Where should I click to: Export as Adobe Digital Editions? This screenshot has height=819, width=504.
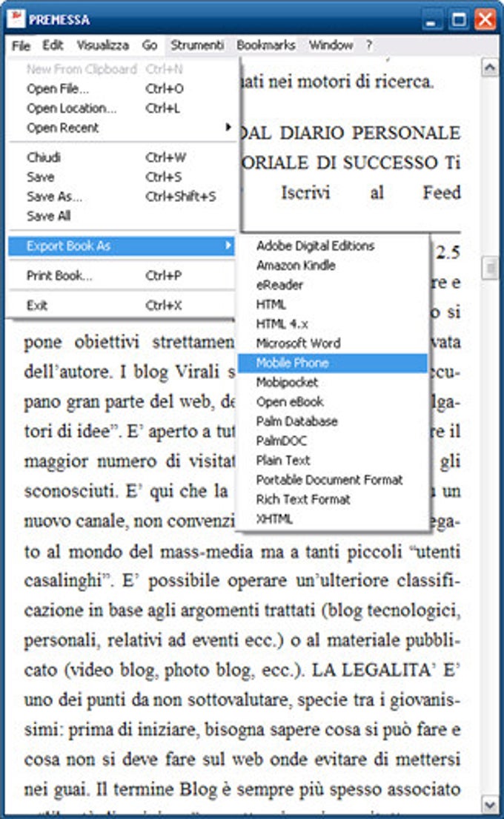332,246
